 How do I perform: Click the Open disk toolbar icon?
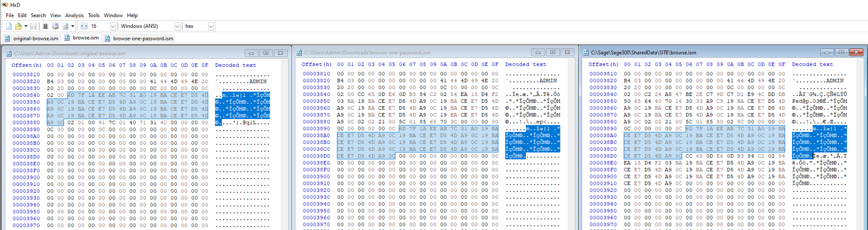[x=55, y=26]
